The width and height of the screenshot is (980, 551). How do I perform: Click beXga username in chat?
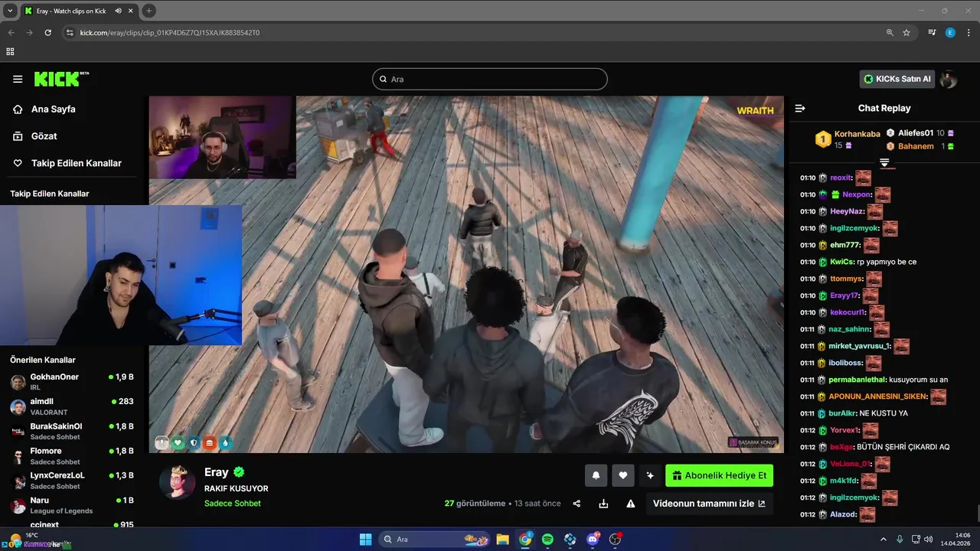pos(841,447)
